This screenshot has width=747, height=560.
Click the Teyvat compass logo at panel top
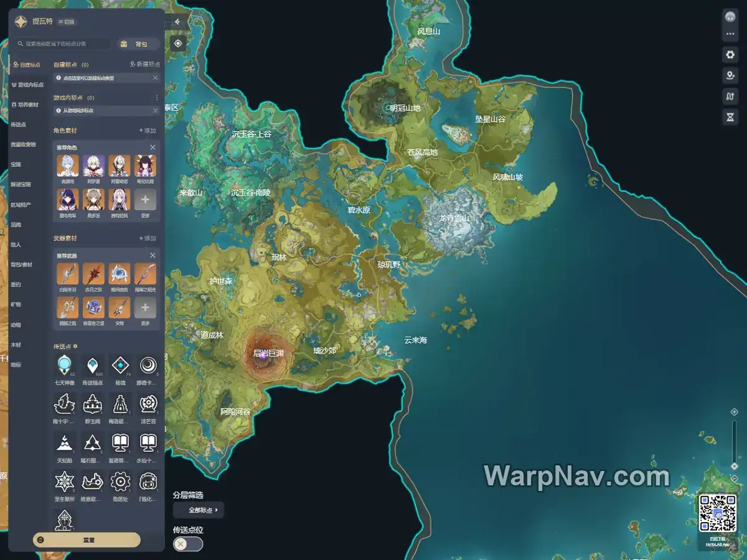click(x=21, y=22)
